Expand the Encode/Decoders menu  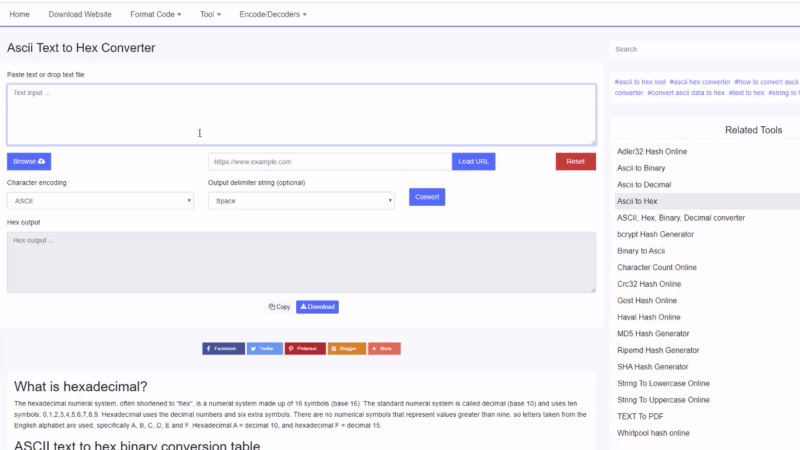273,15
